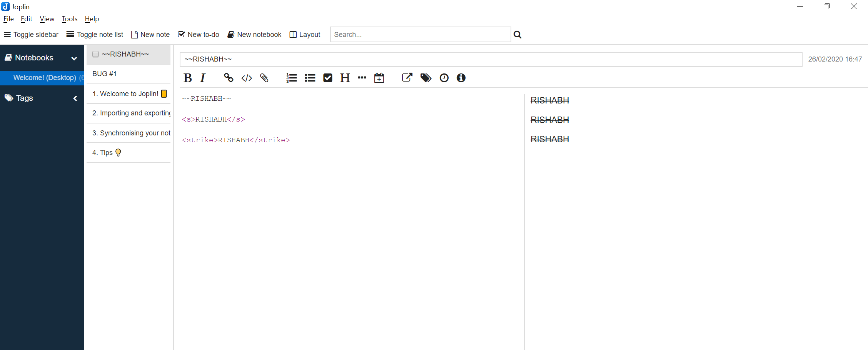868x350 pixels.
Task: Open note properties
Action: click(x=461, y=78)
